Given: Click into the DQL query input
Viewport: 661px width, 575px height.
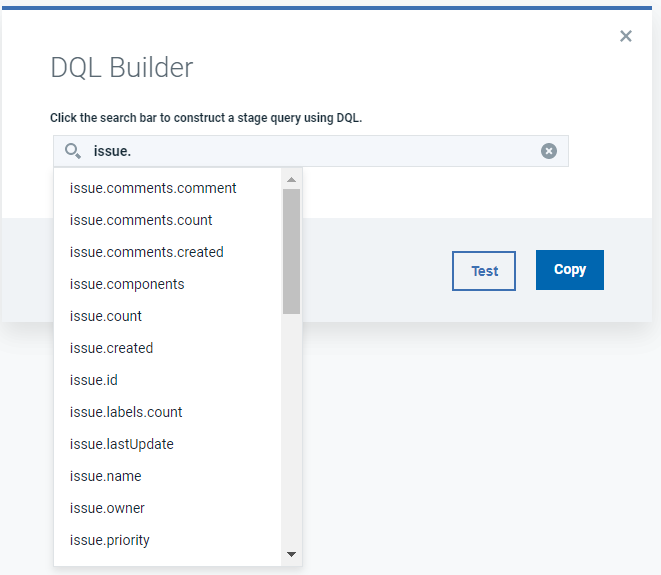Looking at the screenshot, I should [x=310, y=151].
